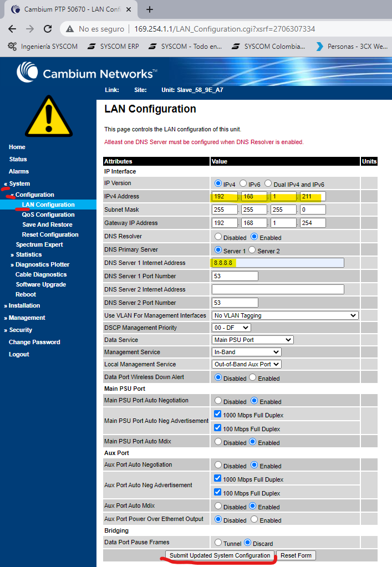Open Personas - 3CX bookmark
The height and width of the screenshot is (567, 392).
(x=352, y=47)
